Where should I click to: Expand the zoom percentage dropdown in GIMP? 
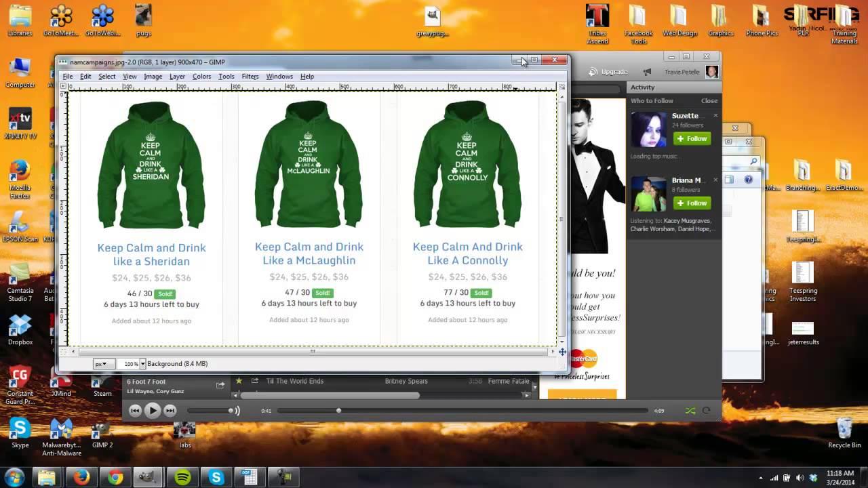point(142,364)
